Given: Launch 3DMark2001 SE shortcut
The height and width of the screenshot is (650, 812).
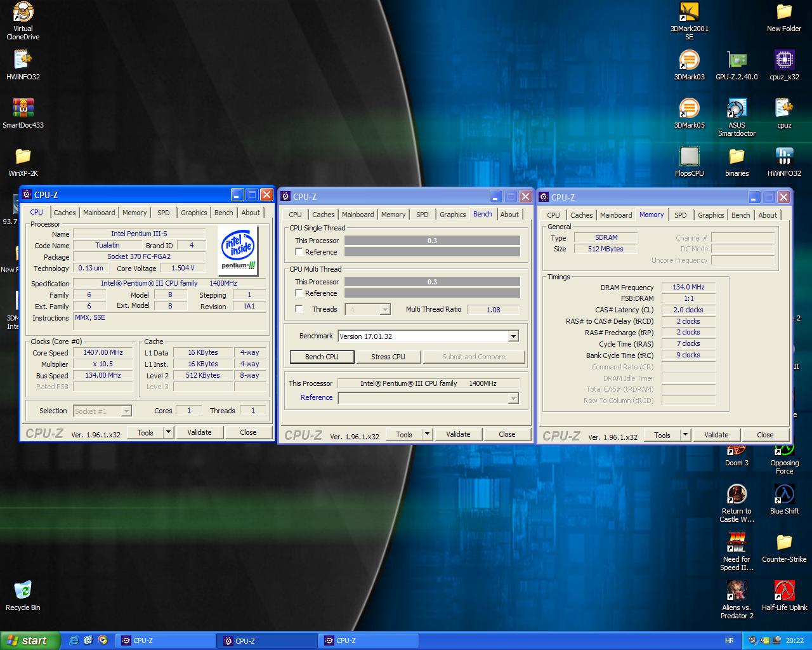Looking at the screenshot, I should (689, 13).
